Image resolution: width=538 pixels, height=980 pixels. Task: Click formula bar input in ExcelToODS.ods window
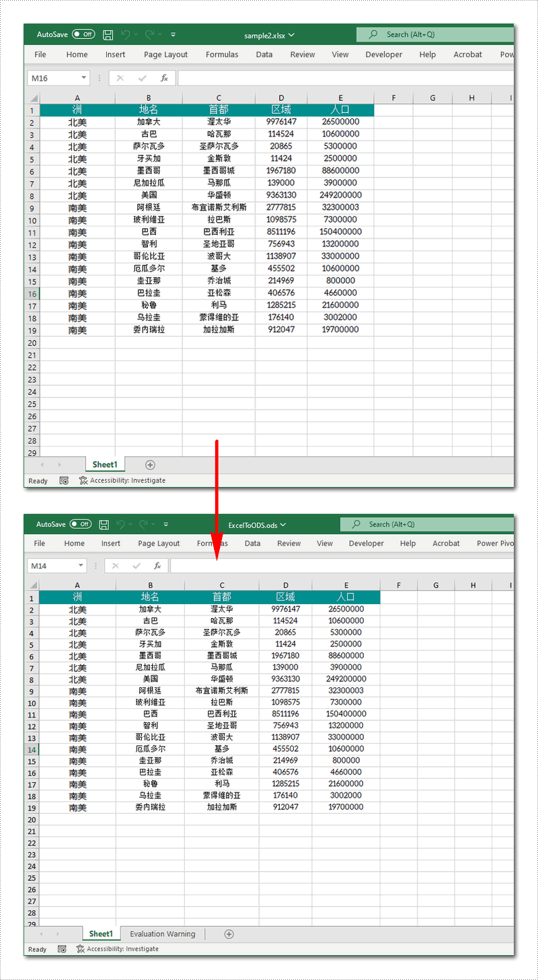click(x=342, y=566)
